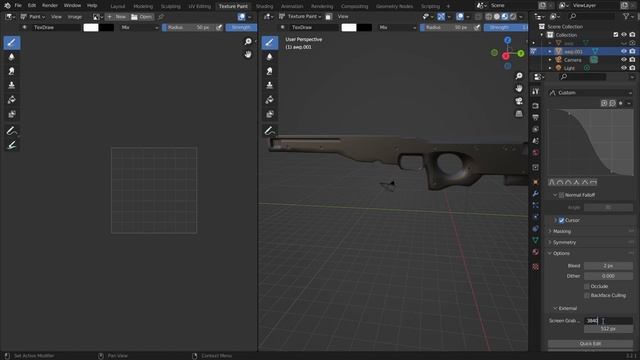
Task: Select the Soften tool in 3D viewport toolbar
Action: [270, 57]
